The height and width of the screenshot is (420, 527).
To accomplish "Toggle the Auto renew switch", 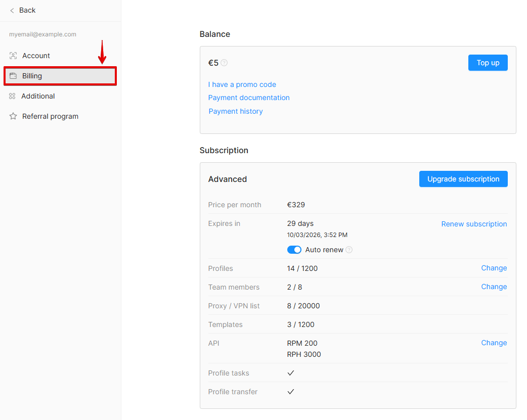I will coord(294,250).
